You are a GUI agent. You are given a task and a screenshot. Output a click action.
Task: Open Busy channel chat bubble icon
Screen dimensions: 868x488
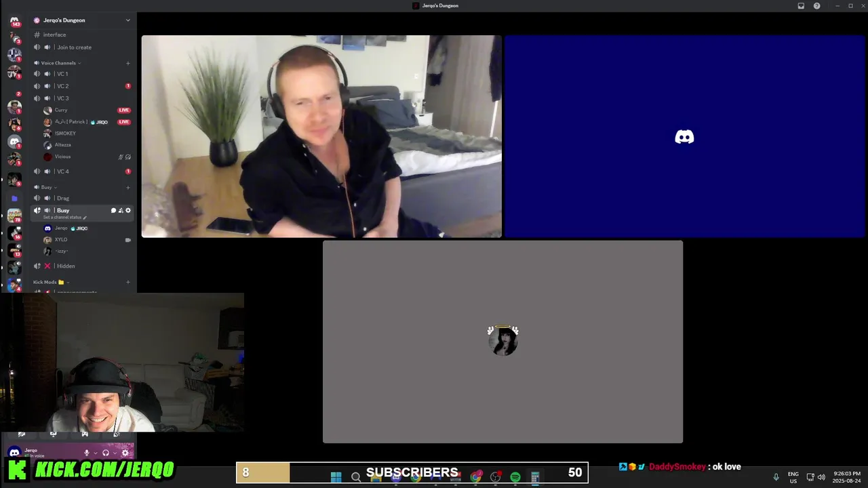pyautogui.click(x=113, y=210)
